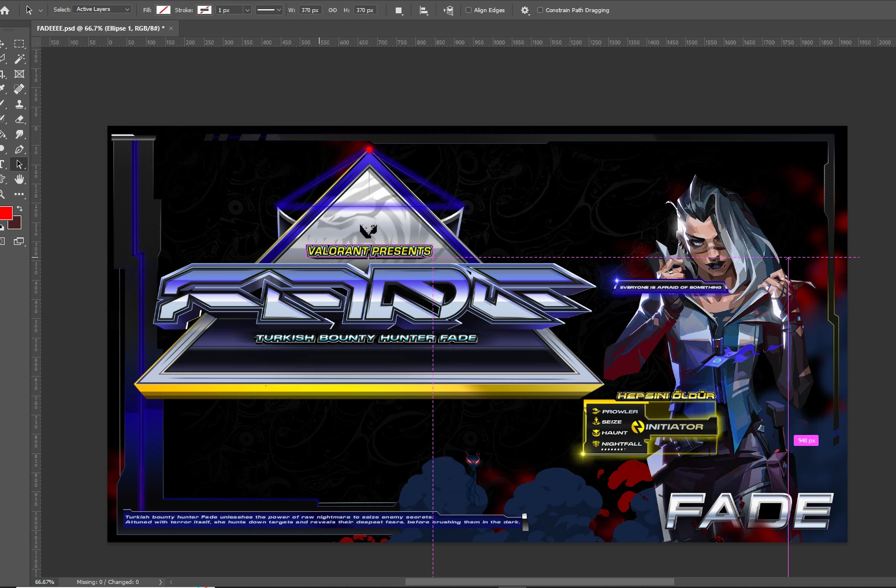
Task: Enable Constrain Path Dragging checkbox
Action: [x=540, y=10]
